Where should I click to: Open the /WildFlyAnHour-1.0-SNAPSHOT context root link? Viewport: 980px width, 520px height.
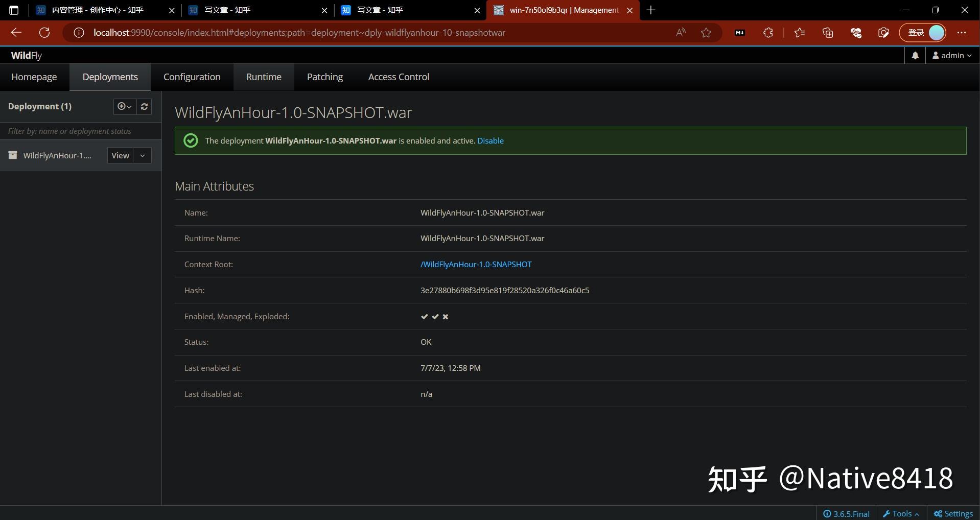pos(476,265)
